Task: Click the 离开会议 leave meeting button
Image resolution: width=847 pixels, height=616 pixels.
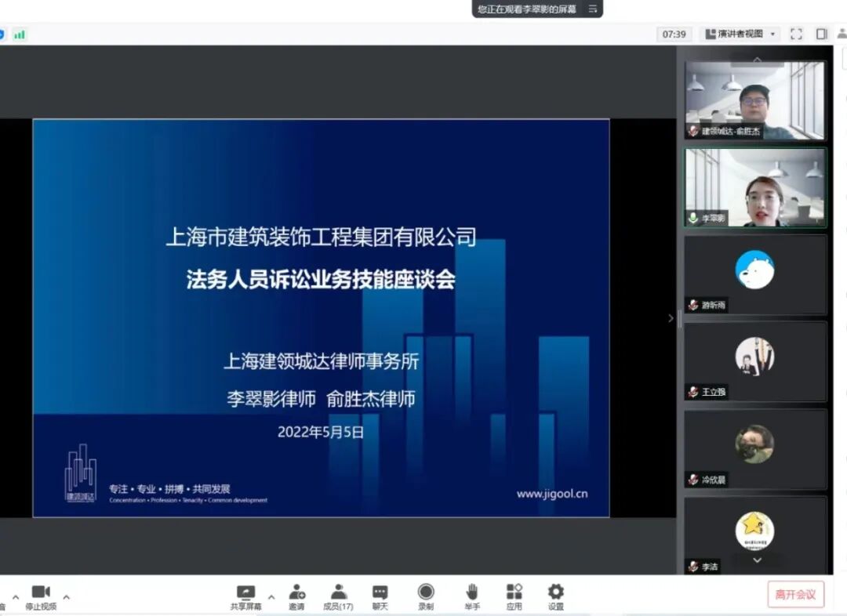Action: pos(796,594)
